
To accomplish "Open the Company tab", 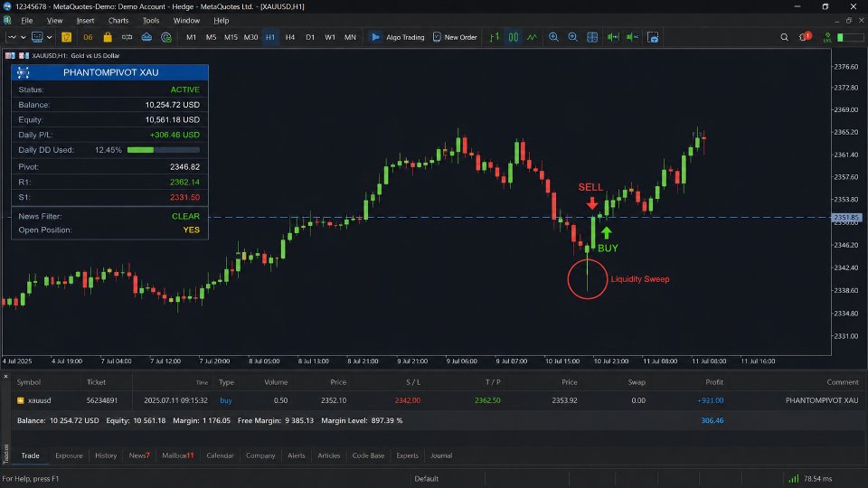I will pyautogui.click(x=260, y=455).
